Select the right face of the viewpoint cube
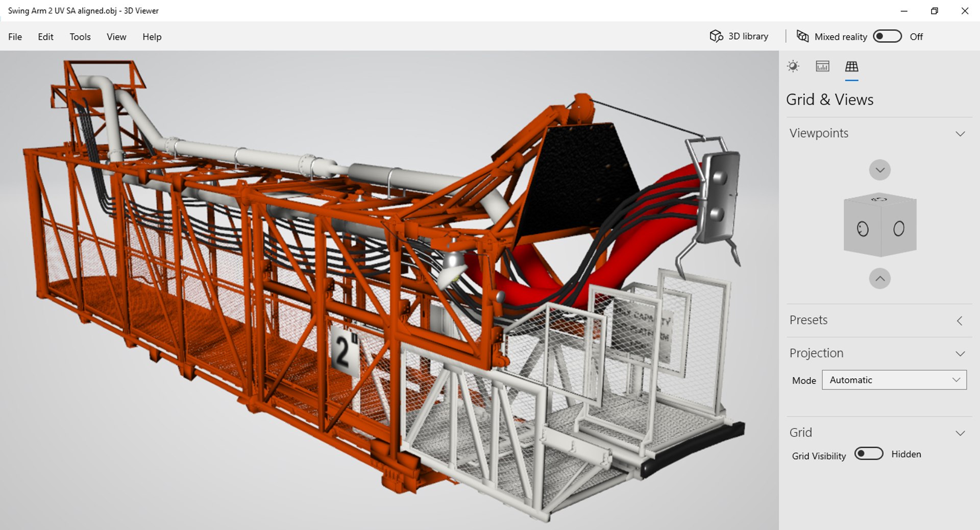This screenshot has width=980, height=530. point(899,228)
